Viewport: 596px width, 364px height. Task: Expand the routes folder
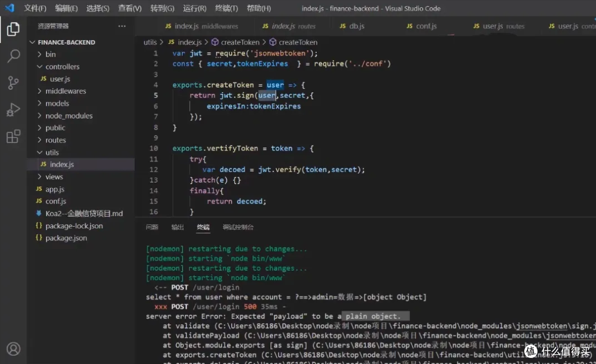pyautogui.click(x=39, y=140)
